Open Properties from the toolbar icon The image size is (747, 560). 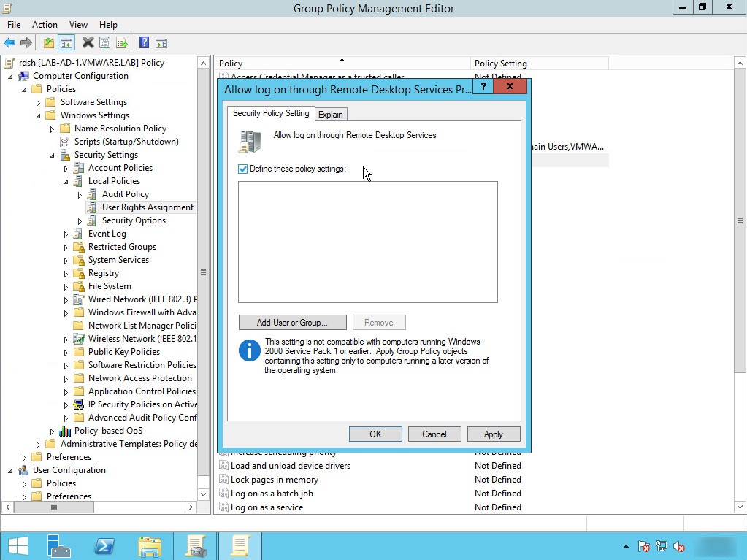pos(104,43)
